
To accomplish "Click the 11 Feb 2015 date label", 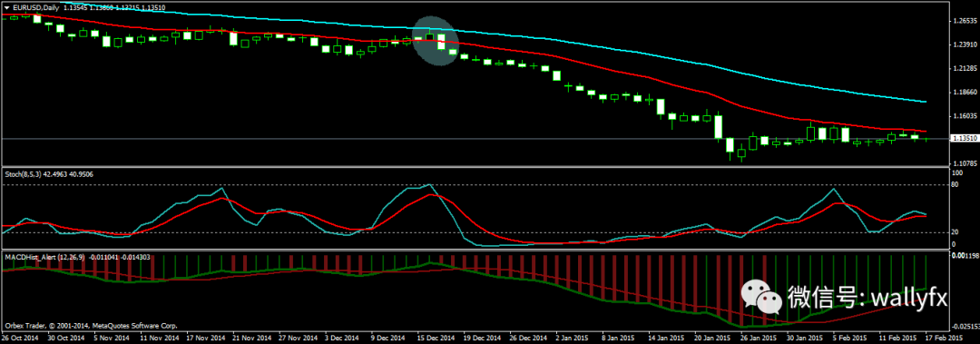I will tap(899, 338).
